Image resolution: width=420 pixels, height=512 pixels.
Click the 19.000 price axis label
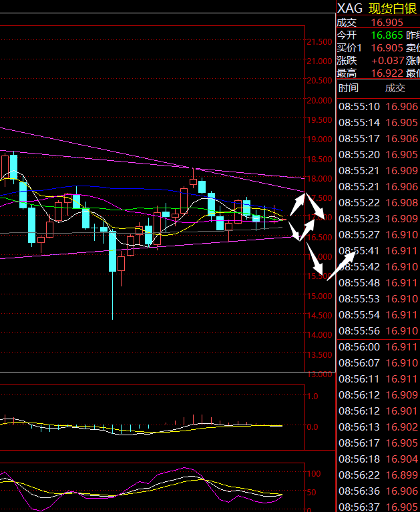tap(319, 140)
